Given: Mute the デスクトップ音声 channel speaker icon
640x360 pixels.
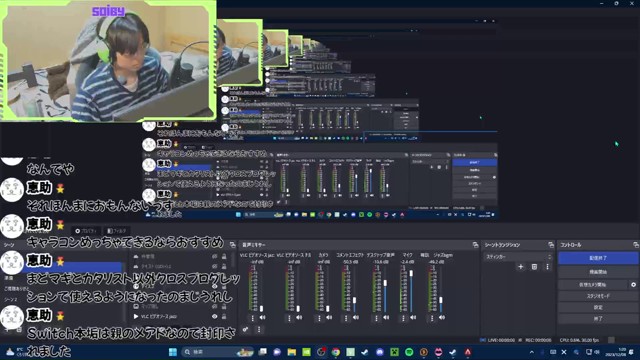Looking at the screenshot, I should pyautogui.click(x=386, y=318).
